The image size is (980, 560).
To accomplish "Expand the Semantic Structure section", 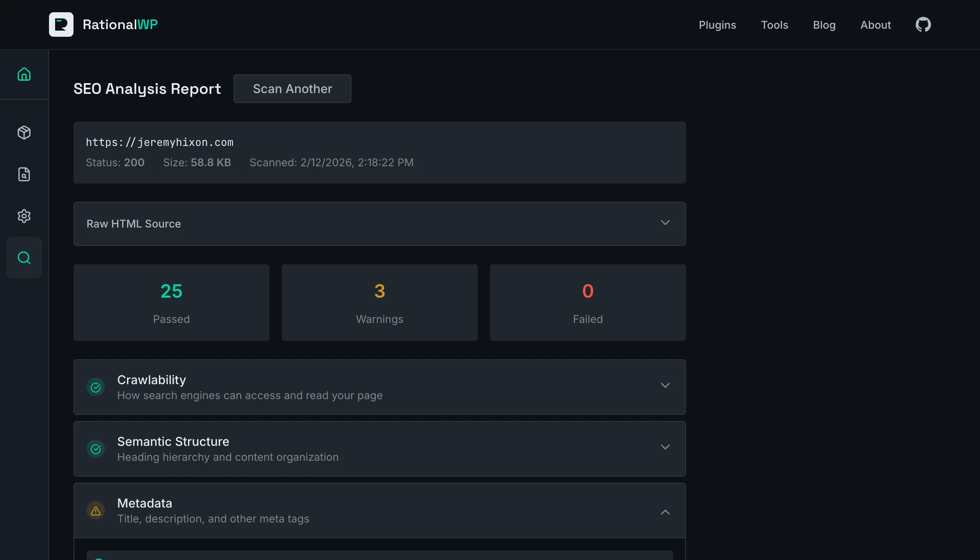I will tap(665, 447).
